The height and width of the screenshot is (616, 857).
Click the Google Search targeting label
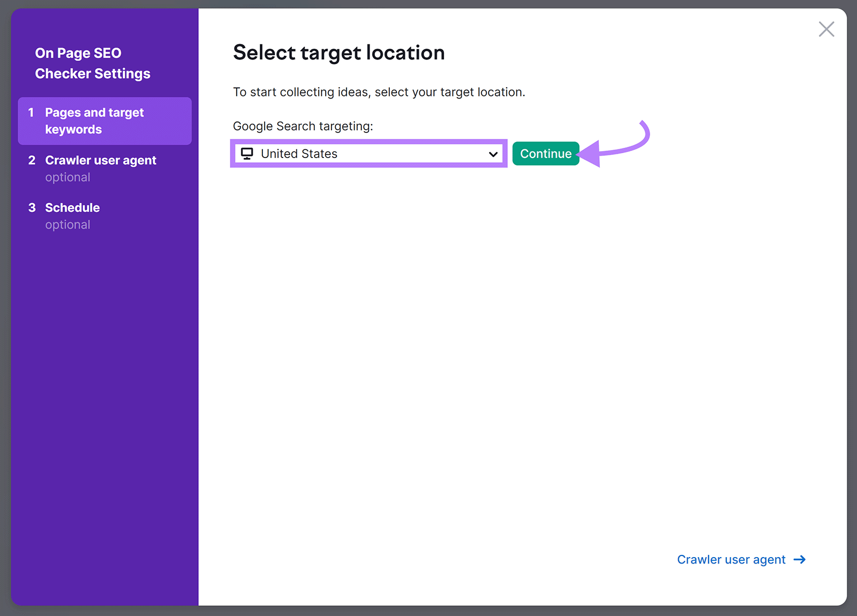coord(302,126)
